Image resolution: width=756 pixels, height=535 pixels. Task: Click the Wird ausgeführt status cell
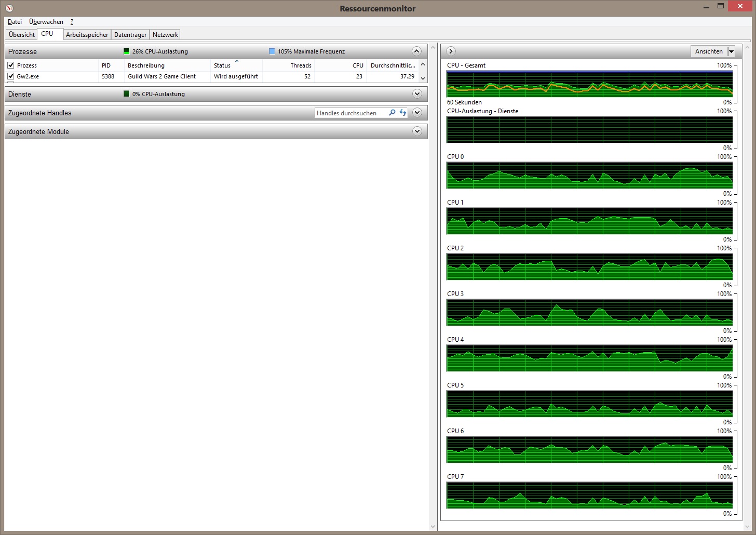click(236, 76)
